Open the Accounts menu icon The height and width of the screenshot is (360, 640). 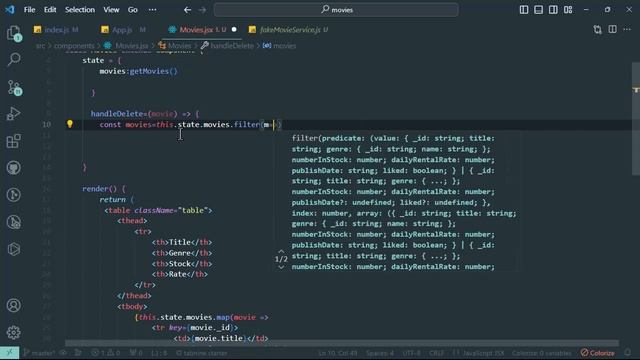pyautogui.click(x=13, y=305)
